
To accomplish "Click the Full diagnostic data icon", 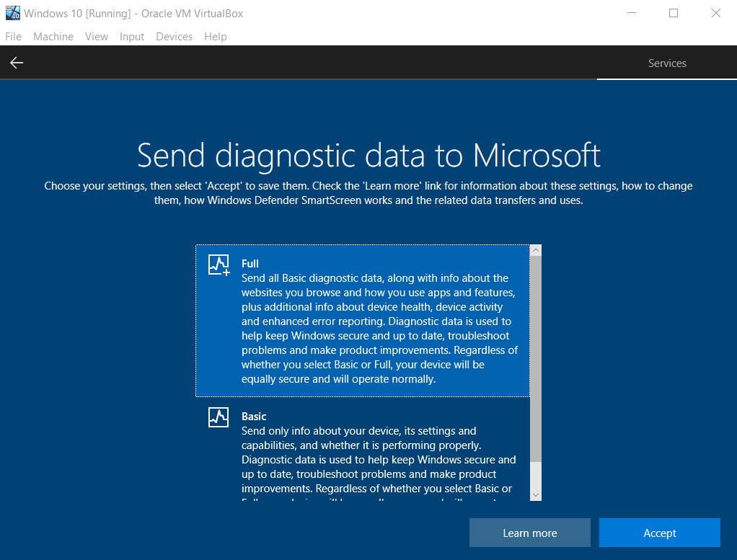I will pyautogui.click(x=219, y=265).
